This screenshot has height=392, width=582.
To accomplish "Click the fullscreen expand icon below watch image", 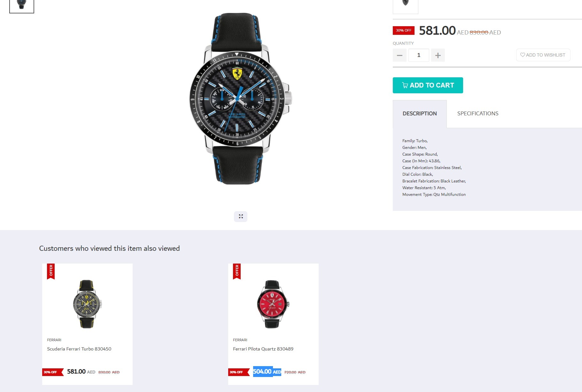I will tap(241, 216).
